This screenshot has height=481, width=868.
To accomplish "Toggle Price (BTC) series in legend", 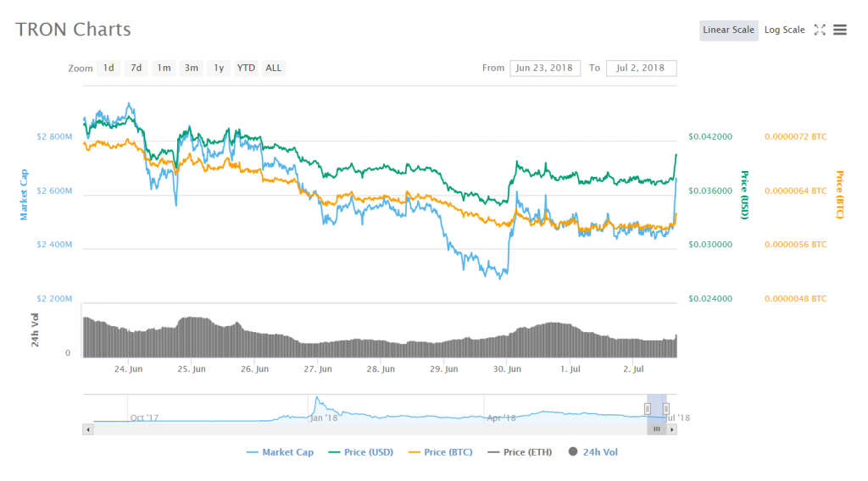I will tap(441, 452).
